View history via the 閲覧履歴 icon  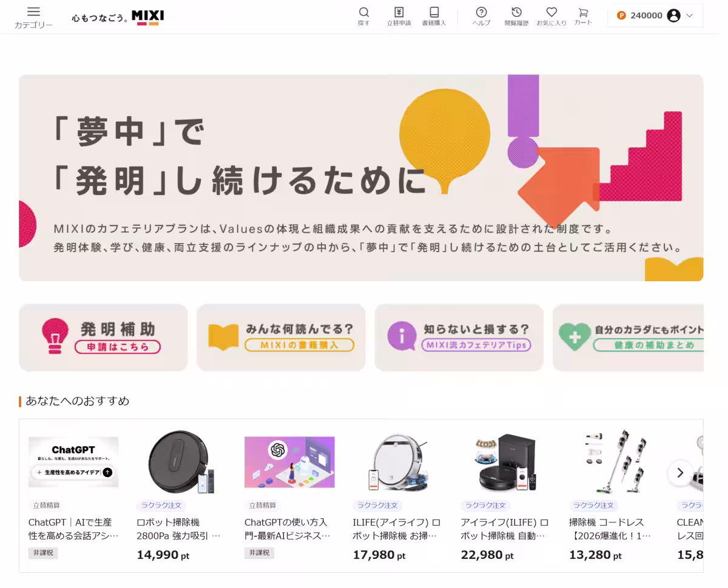pyautogui.click(x=516, y=13)
